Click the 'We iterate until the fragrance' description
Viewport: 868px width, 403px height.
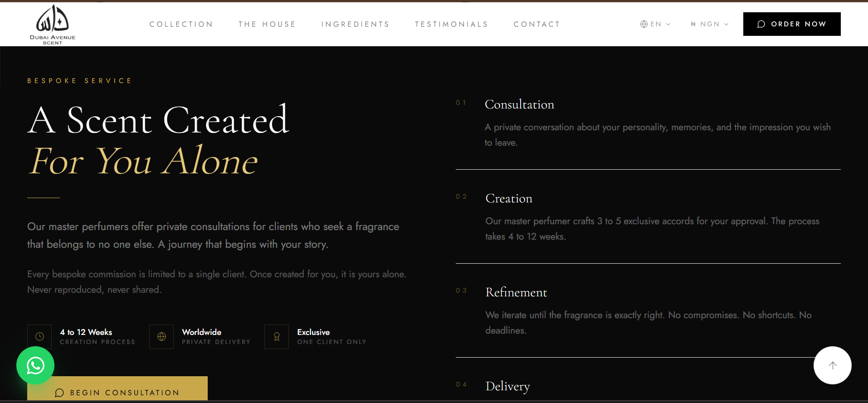(649, 323)
